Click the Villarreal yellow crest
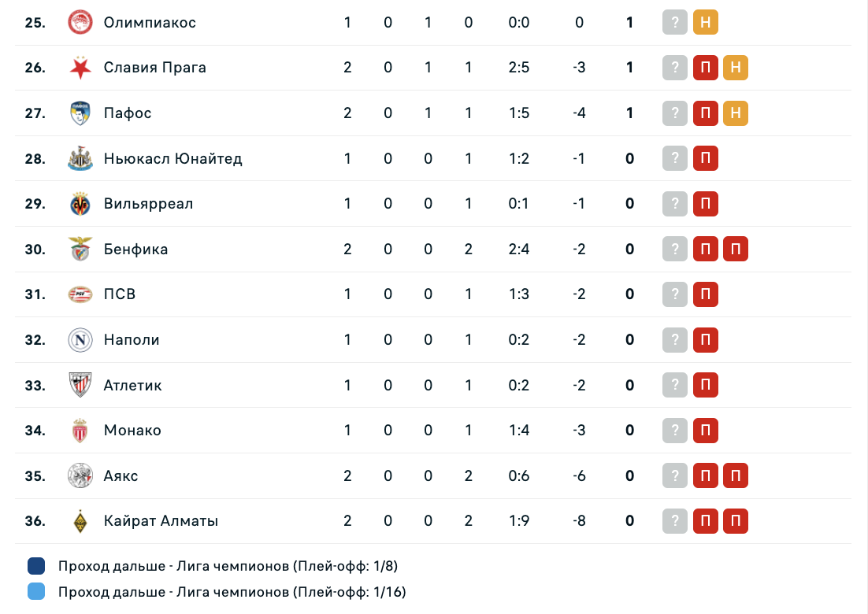 coord(80,204)
